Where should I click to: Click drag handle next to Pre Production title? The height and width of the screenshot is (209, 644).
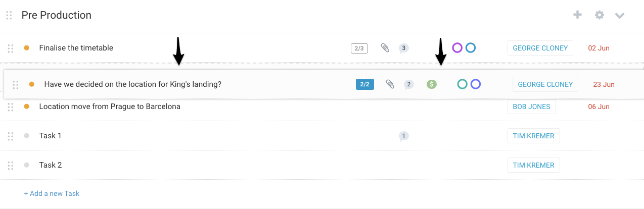9,15
